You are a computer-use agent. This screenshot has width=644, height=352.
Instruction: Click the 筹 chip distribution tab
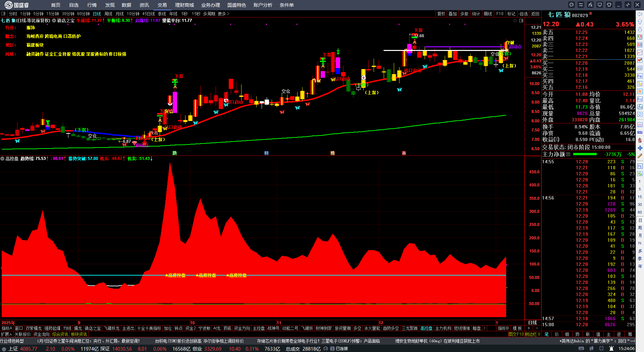(x=630, y=334)
